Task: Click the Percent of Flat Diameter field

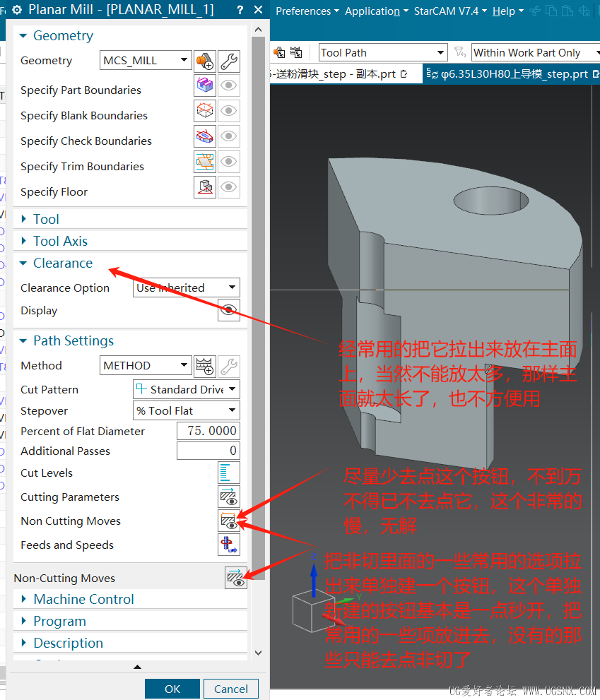Action: (208, 431)
